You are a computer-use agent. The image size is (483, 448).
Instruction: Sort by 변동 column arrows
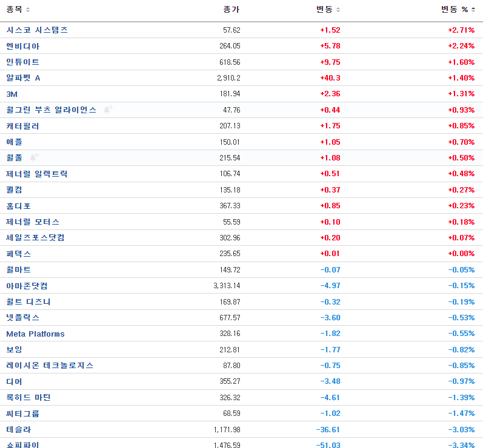[338, 10]
